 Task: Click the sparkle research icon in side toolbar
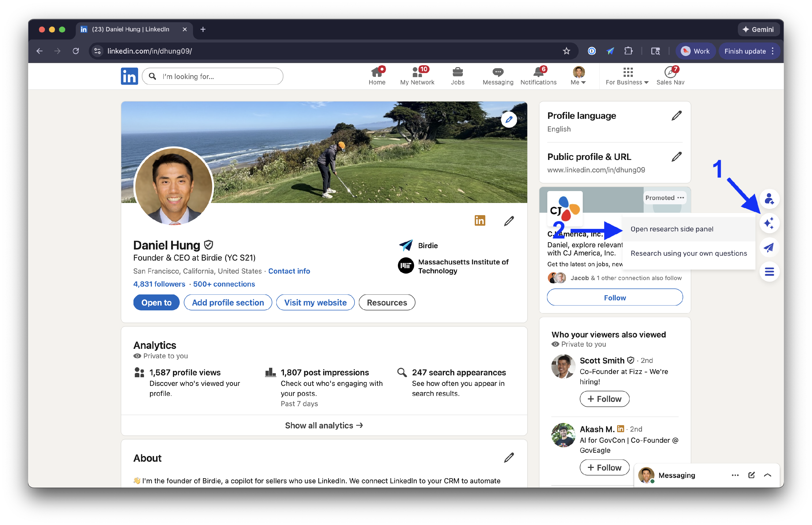[x=769, y=223]
